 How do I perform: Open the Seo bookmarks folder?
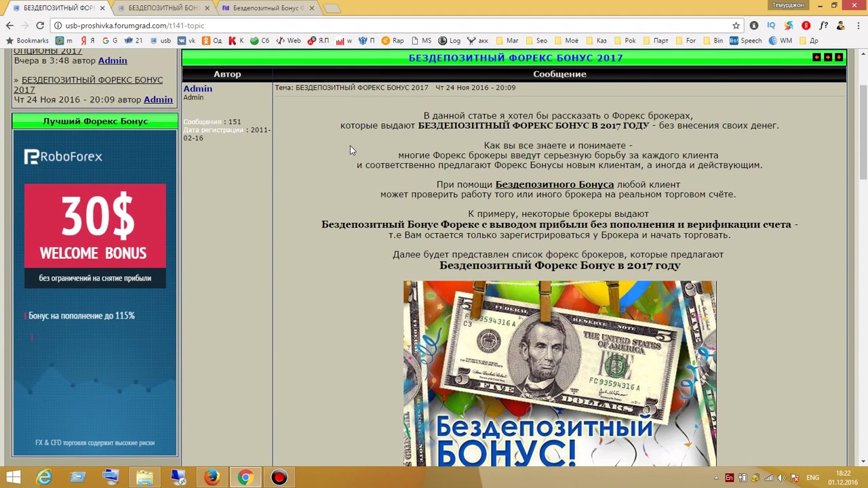[536, 41]
